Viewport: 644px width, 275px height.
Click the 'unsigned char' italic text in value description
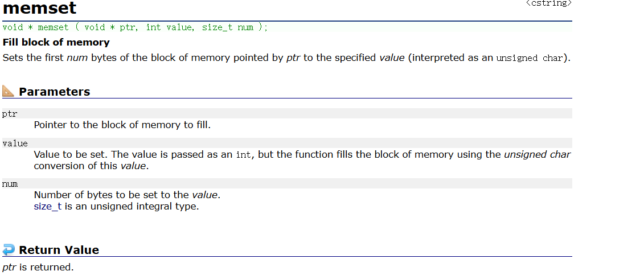point(537,154)
